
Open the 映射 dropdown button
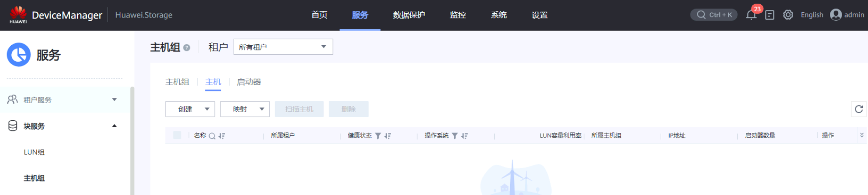point(245,109)
